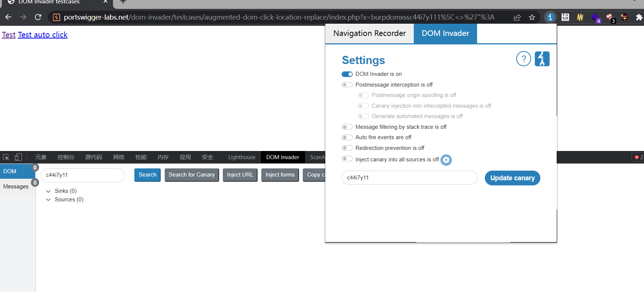Screen dimensions: 644x292
Task: Enable Auto fire events toggle
Action: (x=347, y=137)
